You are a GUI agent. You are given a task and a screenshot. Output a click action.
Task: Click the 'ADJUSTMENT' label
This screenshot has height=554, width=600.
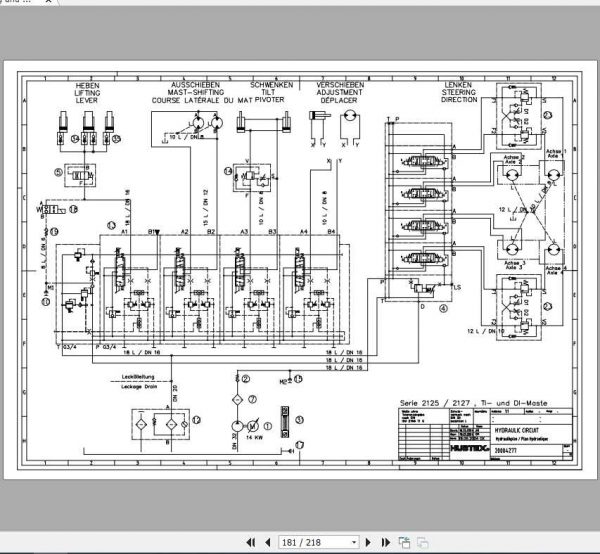click(339, 93)
